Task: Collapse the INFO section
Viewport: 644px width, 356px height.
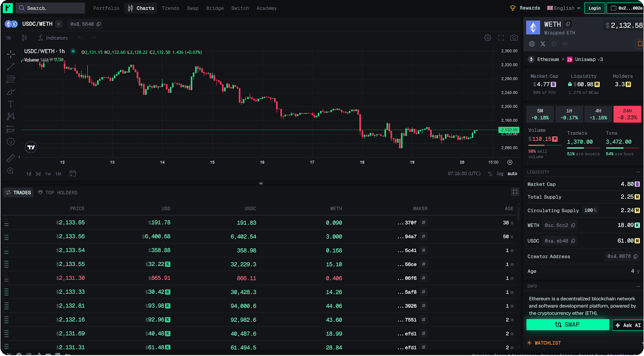Action: pos(638,286)
